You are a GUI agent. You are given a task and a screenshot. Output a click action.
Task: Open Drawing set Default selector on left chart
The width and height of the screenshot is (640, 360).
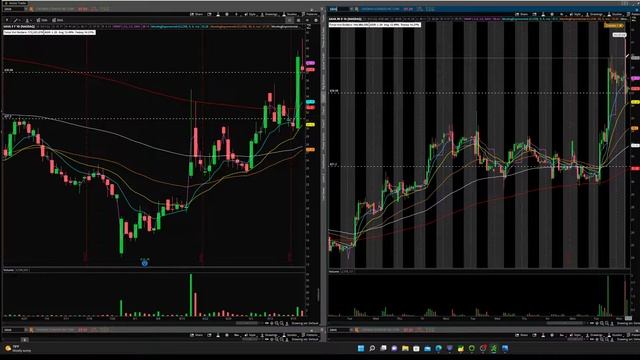click(305, 323)
